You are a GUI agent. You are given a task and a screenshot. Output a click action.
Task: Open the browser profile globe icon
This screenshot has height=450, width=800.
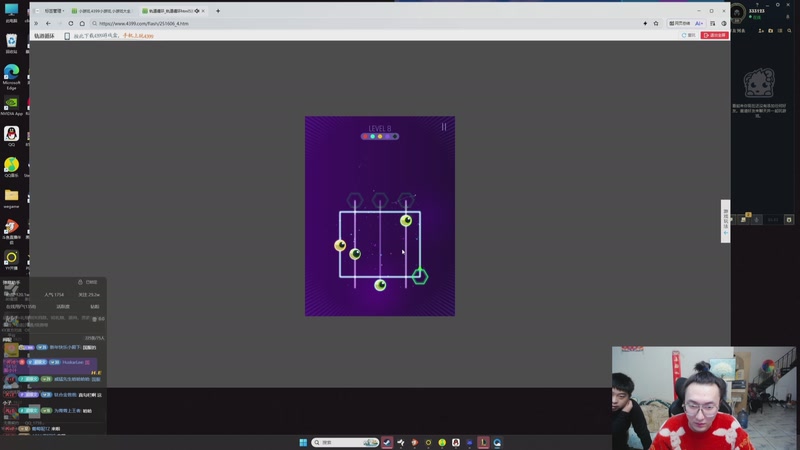[x=724, y=23]
